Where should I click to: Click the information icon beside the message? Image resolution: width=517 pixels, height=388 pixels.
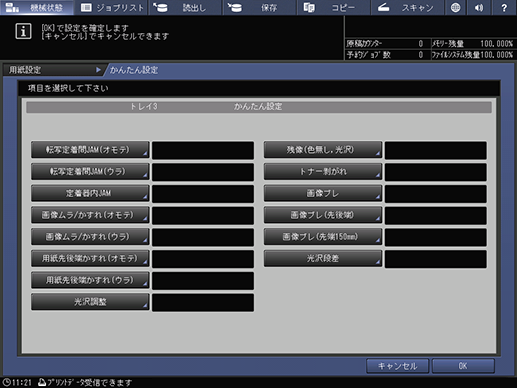point(23,31)
